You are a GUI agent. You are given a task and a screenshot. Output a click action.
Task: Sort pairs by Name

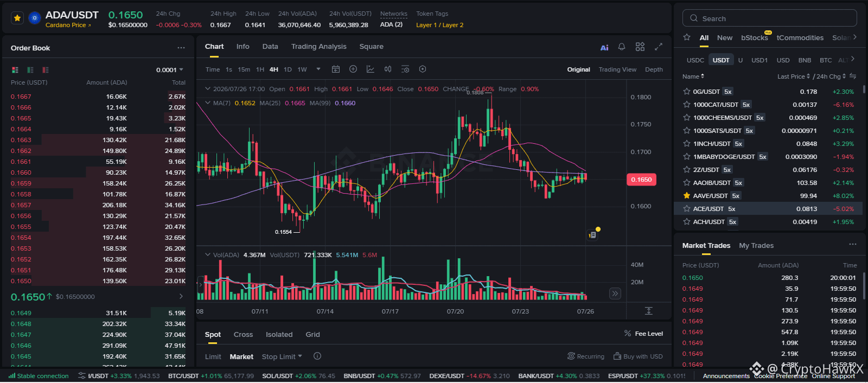[693, 76]
